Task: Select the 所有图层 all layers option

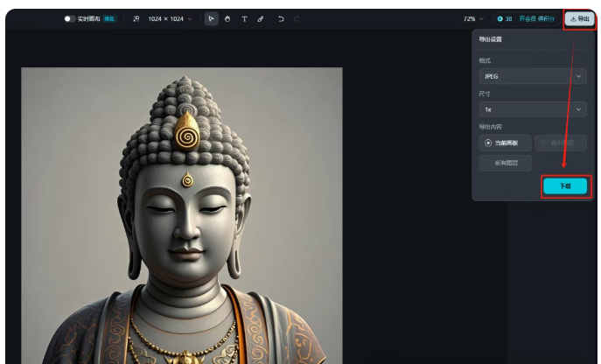Action: [505, 163]
